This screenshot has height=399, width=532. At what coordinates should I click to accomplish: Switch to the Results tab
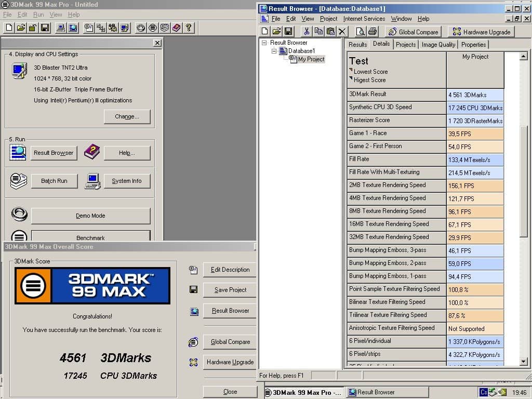(x=357, y=45)
